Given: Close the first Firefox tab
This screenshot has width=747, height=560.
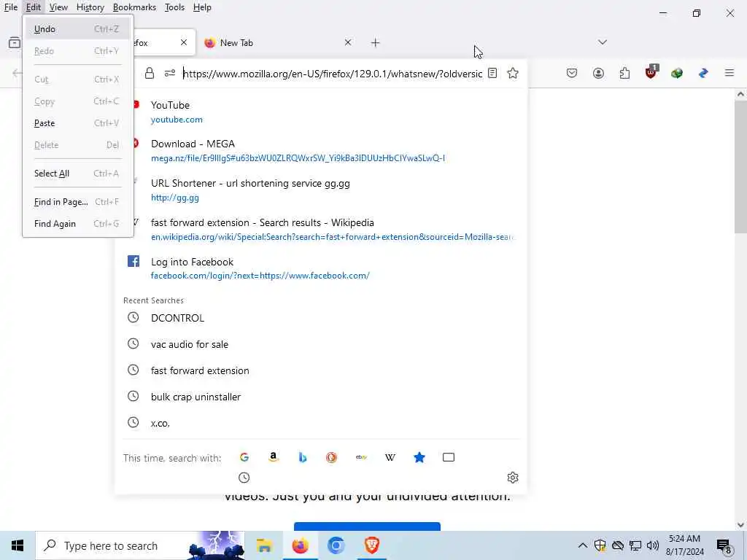Looking at the screenshot, I should [x=184, y=42].
